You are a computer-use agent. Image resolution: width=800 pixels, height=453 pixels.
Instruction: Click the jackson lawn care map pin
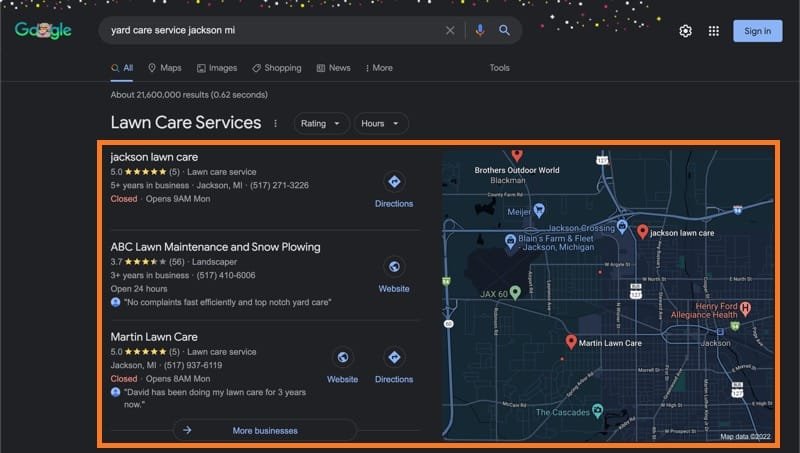click(x=642, y=232)
